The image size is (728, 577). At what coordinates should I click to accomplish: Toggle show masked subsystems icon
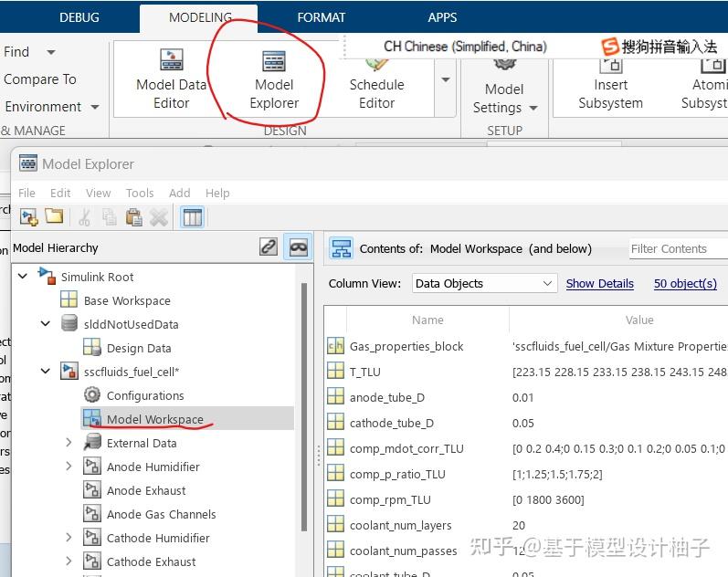[x=298, y=247]
